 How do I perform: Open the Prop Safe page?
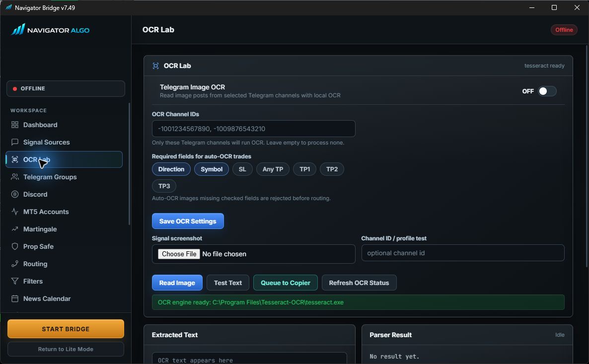pyautogui.click(x=64, y=246)
